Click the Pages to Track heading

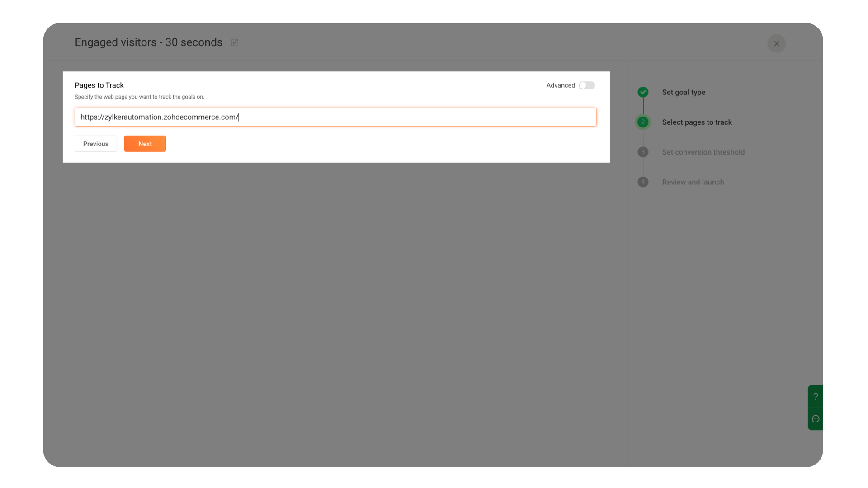click(99, 85)
